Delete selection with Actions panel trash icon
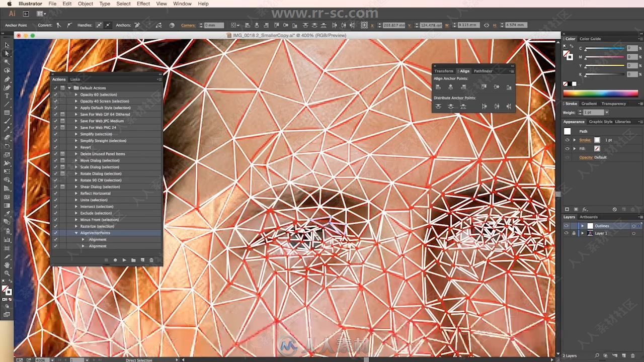This screenshot has height=362, width=644. (151, 260)
